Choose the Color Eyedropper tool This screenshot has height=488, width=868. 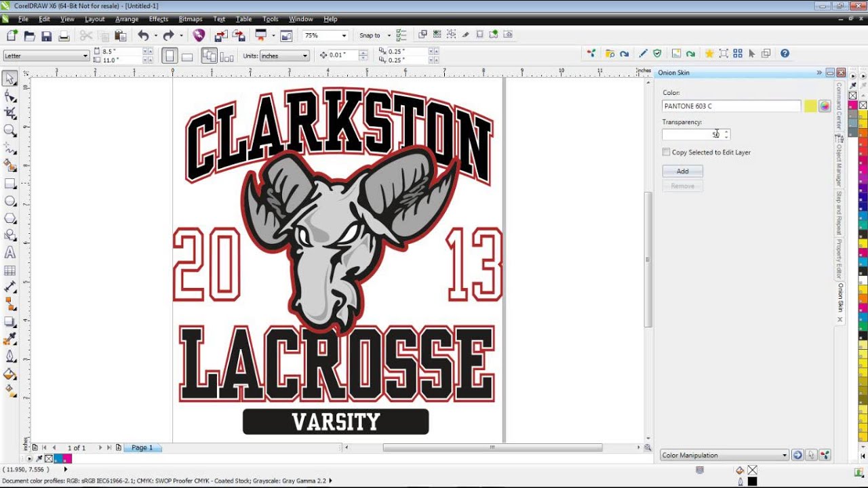10,340
